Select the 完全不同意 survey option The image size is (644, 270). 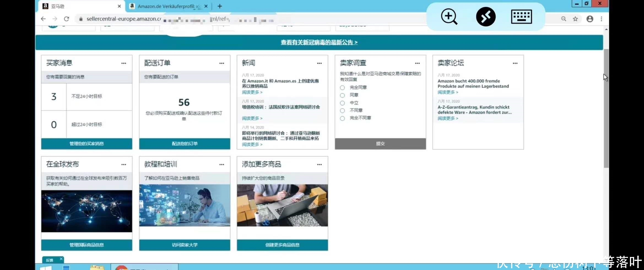pos(342,118)
